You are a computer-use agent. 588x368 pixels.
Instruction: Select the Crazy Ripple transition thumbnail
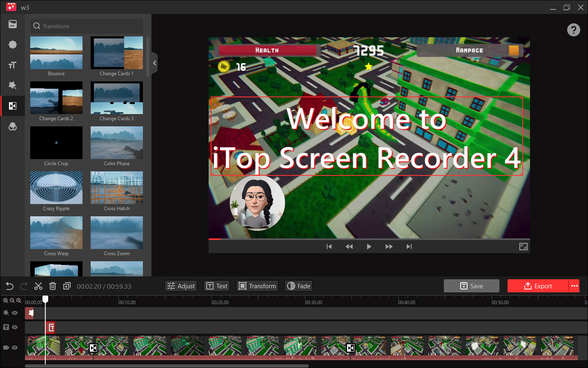[x=56, y=188]
